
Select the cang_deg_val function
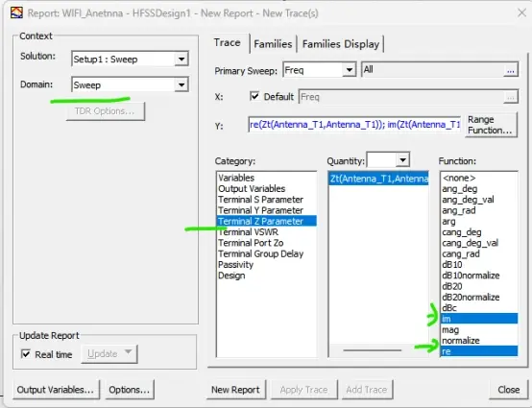click(470, 243)
